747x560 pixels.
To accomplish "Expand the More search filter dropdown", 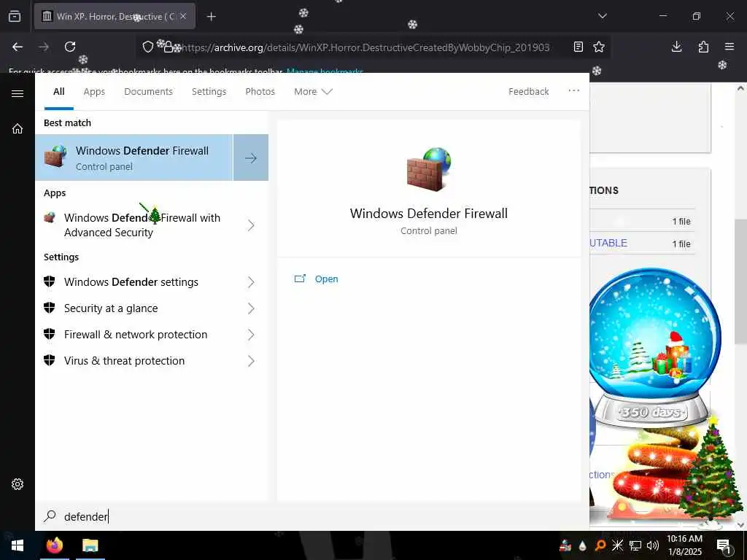I will tap(313, 91).
